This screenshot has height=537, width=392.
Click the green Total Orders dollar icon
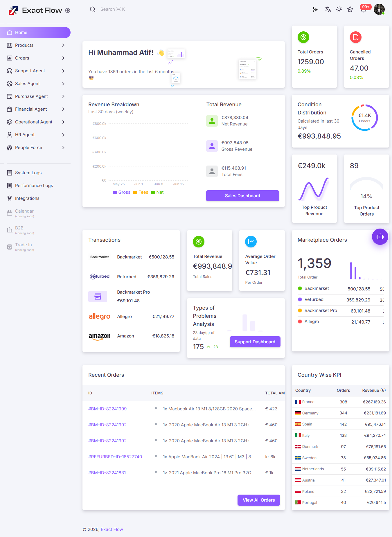point(303,37)
